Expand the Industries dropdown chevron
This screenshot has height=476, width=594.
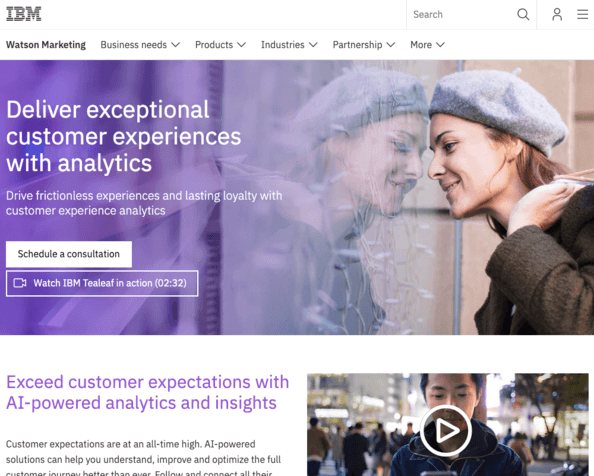pos(313,45)
